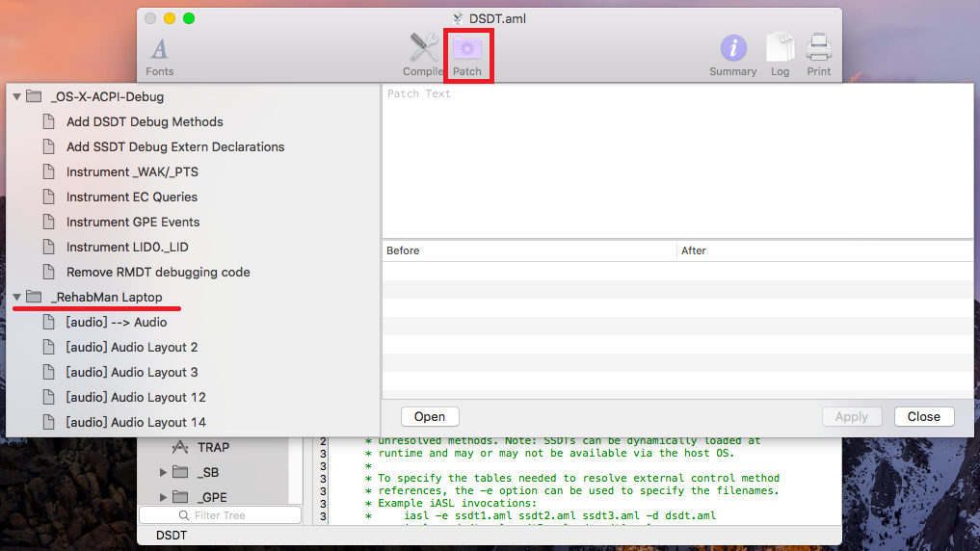The height and width of the screenshot is (551, 980).
Task: Select Instrument EC Queries patch
Action: [132, 197]
